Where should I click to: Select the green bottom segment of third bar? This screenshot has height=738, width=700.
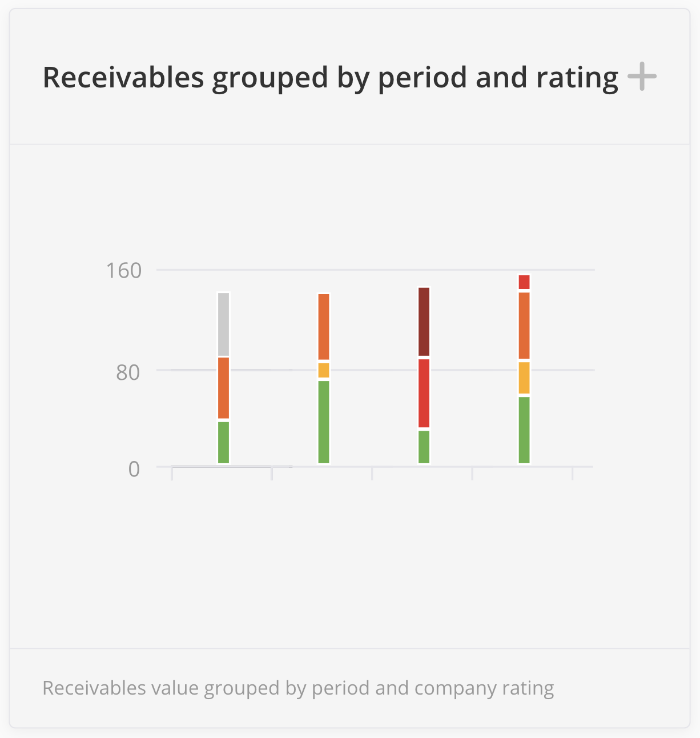click(424, 447)
